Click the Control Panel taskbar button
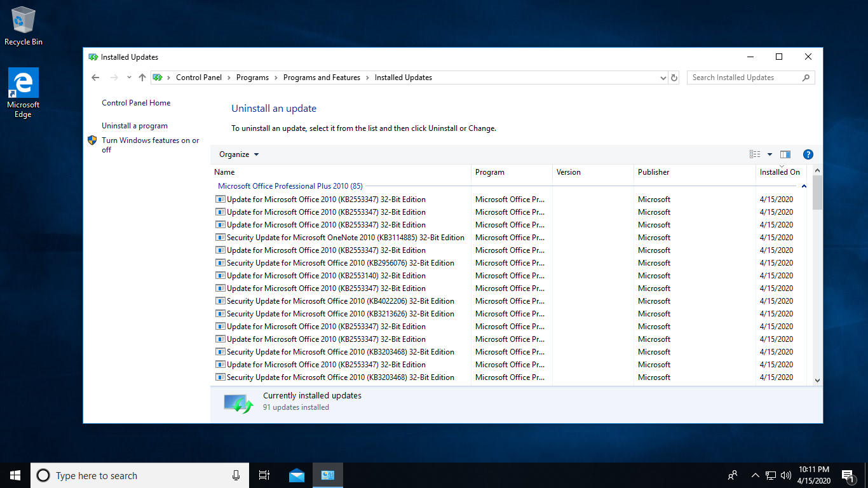 tap(328, 475)
